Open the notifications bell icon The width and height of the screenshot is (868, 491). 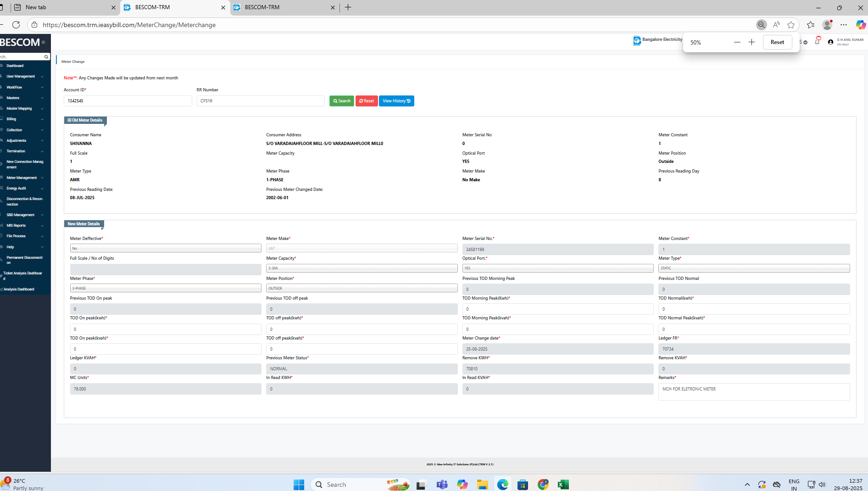pyautogui.click(x=817, y=42)
